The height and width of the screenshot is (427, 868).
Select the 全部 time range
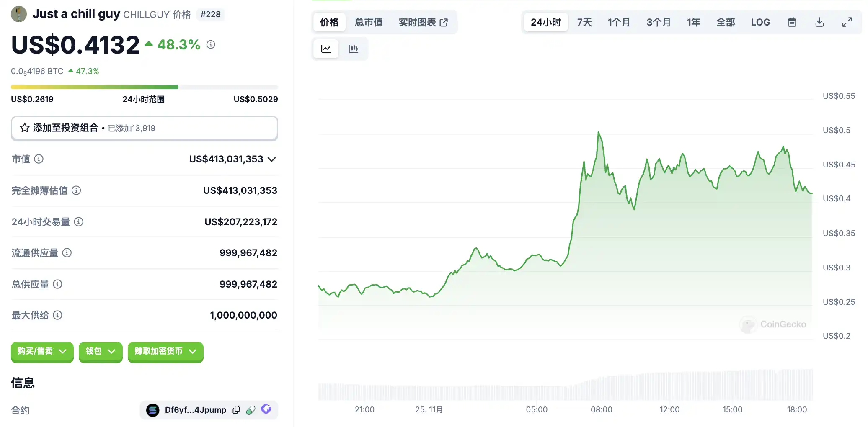(726, 22)
